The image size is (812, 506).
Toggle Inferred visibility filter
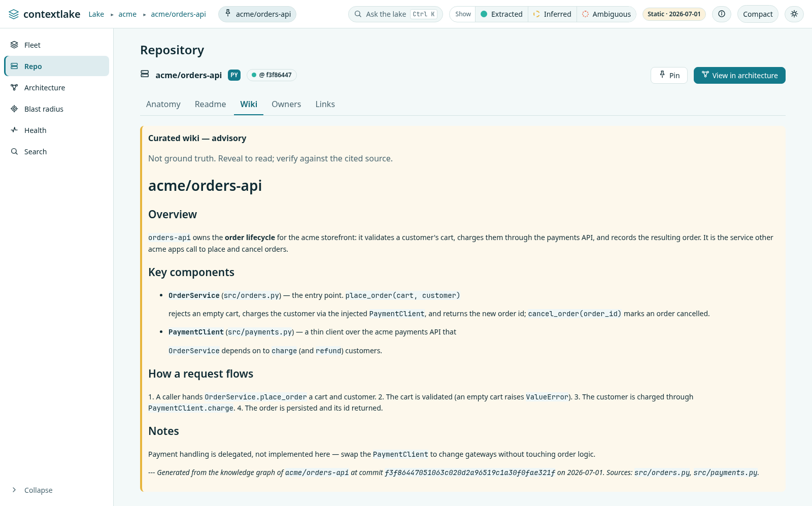[x=552, y=14]
